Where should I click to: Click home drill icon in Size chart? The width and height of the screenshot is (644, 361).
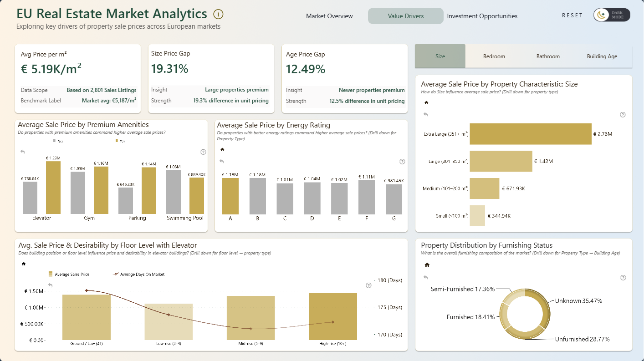pos(426,103)
